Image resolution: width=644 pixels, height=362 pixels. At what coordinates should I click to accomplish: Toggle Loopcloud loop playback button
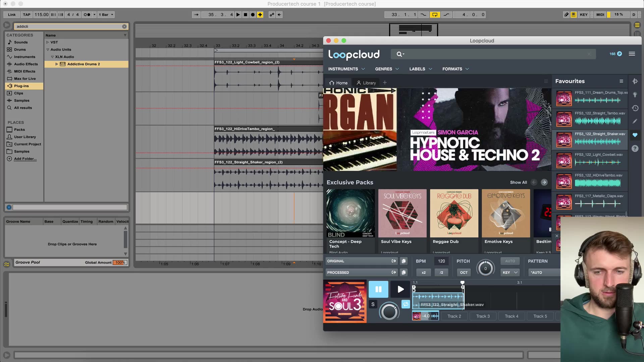click(x=406, y=304)
